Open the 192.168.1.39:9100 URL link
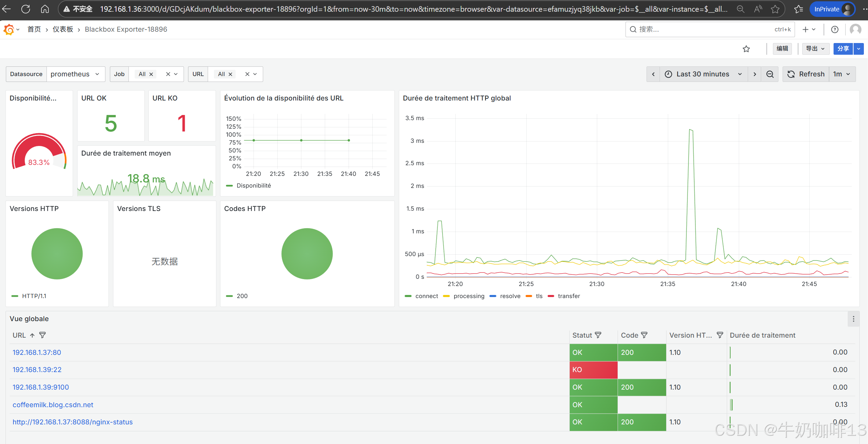 click(x=41, y=387)
